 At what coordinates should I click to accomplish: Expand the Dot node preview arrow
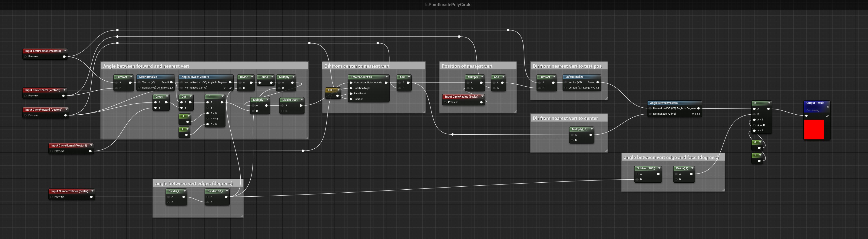coord(190,96)
